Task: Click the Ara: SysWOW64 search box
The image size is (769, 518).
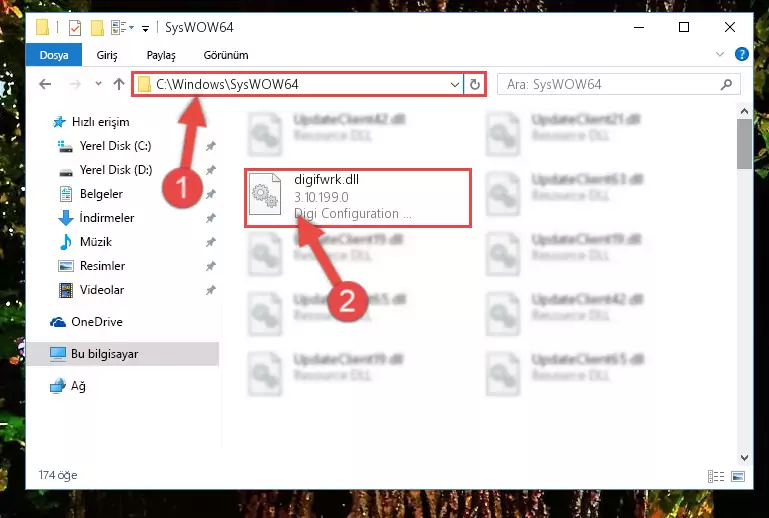Action: (x=618, y=84)
